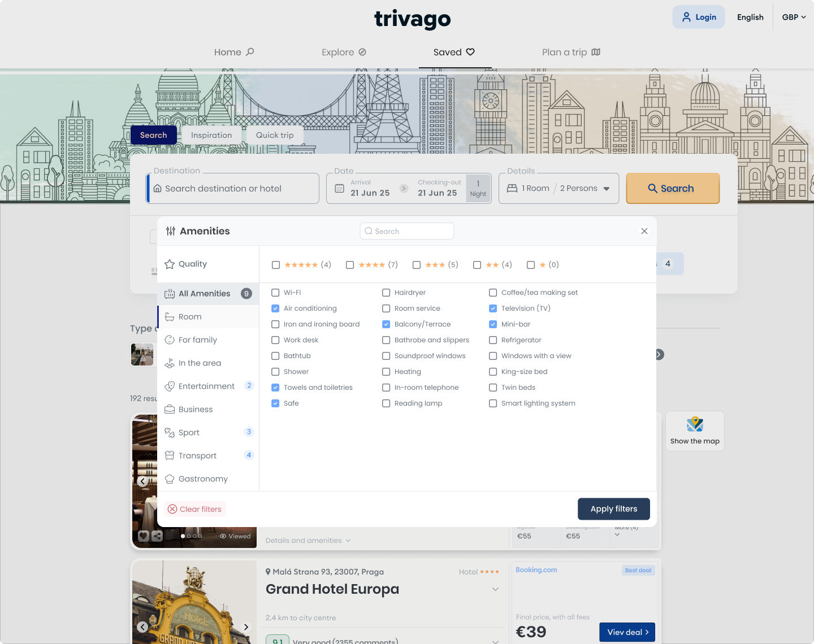Screen dimensions: 814x644
Task: Click the Clear filters link
Action: click(x=195, y=509)
